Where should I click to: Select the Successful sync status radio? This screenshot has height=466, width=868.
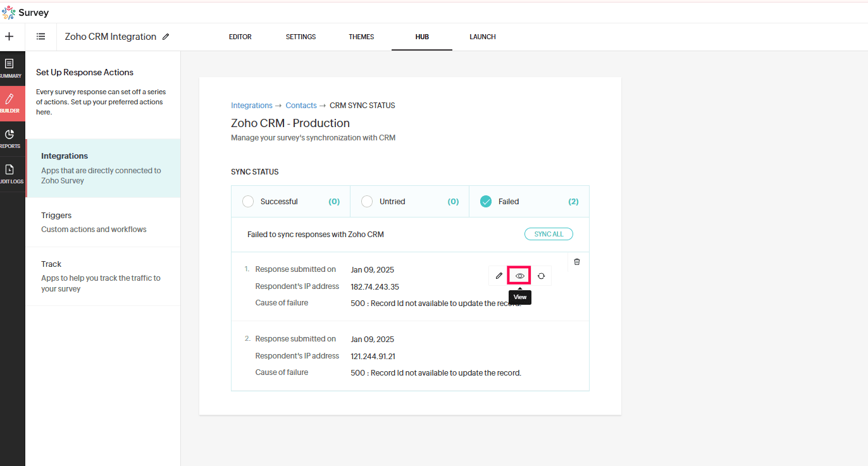(249, 202)
